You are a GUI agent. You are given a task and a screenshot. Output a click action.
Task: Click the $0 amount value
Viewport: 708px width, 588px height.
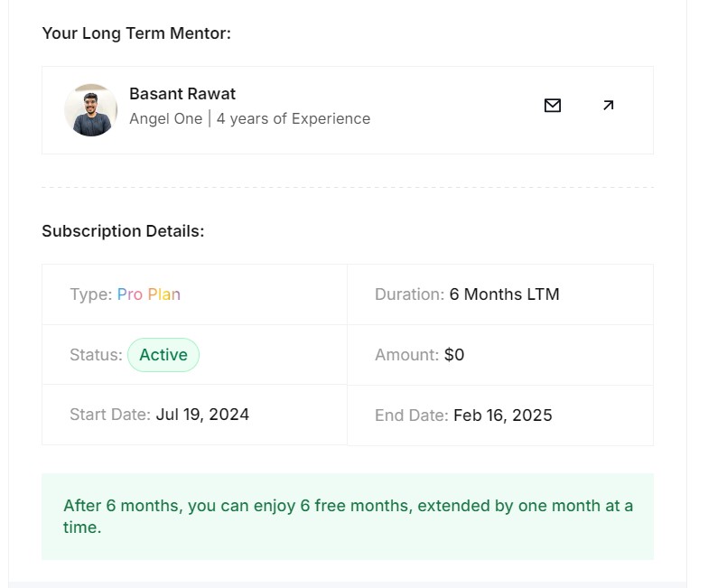pos(454,355)
